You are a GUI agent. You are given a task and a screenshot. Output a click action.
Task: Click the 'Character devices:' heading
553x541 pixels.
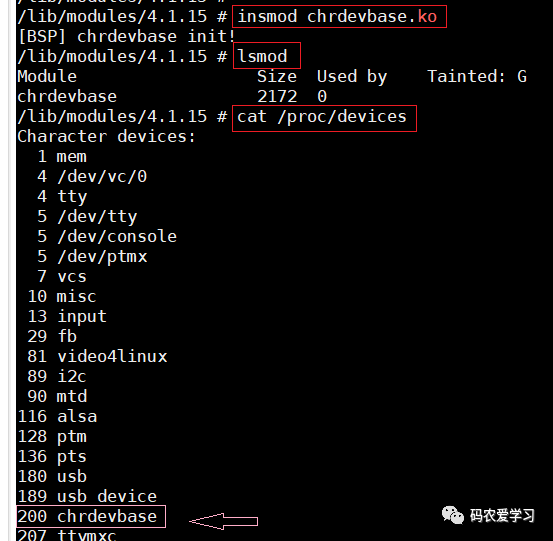[106, 136]
